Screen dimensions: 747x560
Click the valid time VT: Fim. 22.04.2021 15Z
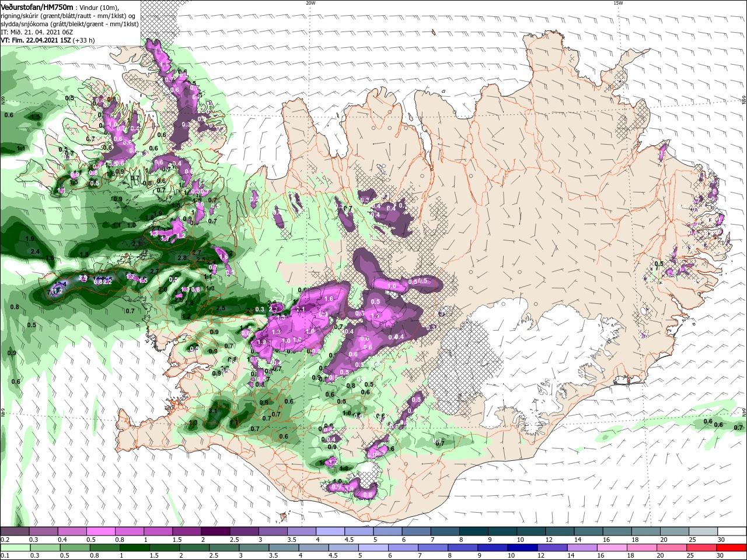pos(36,40)
